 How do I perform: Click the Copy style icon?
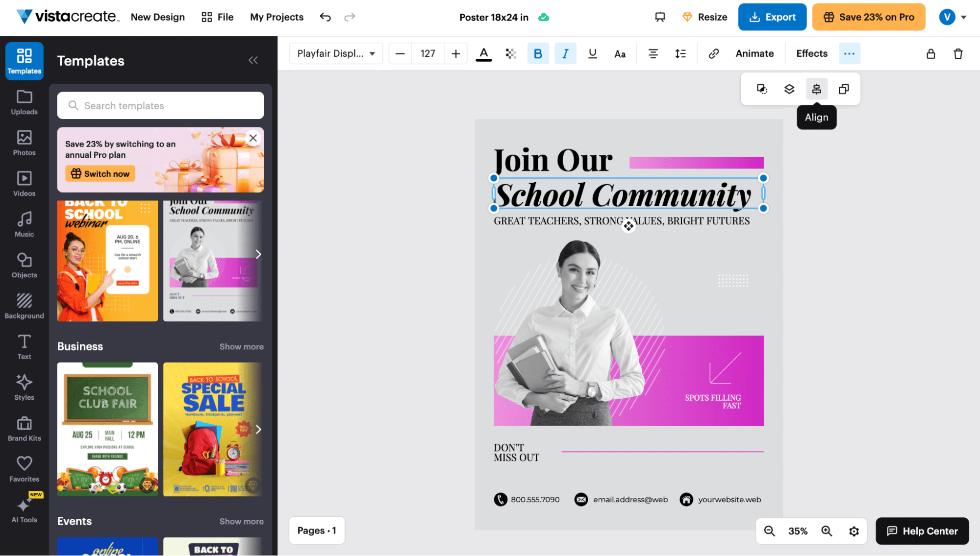click(761, 89)
